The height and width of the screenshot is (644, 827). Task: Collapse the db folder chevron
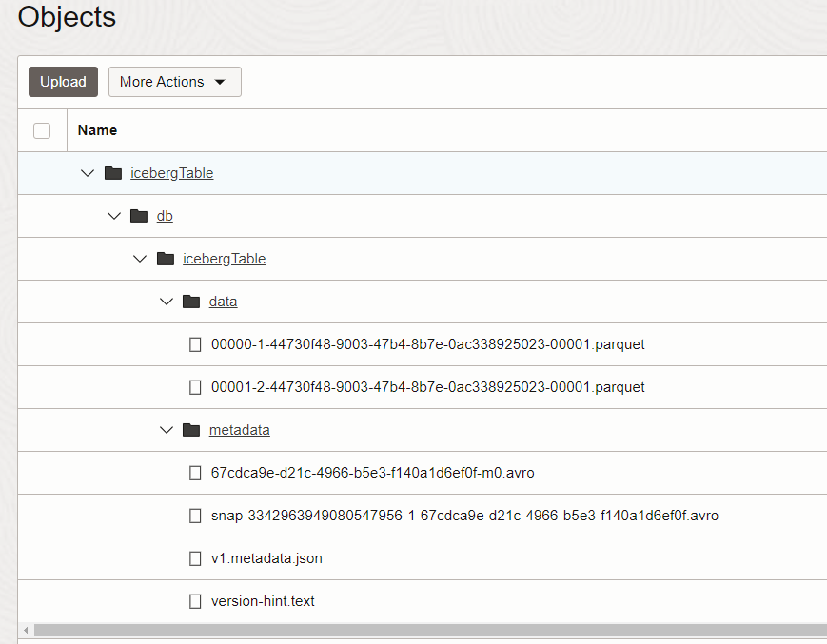[114, 216]
